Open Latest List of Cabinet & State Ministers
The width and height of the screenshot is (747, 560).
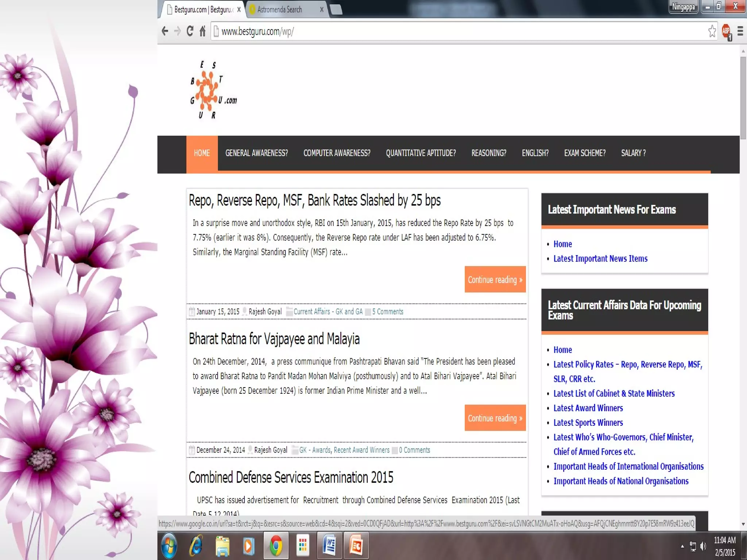[614, 394]
